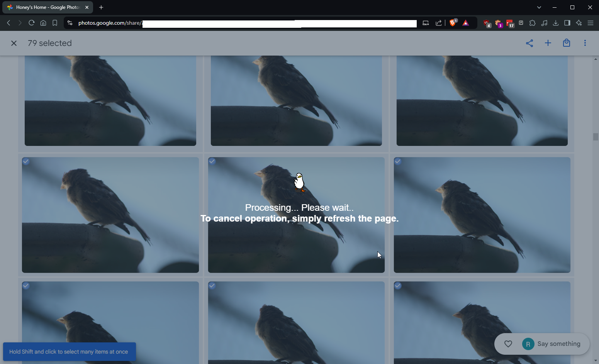Viewport: 599px width, 364px height.
Task: Click the share icon in selection bar
Action: [x=529, y=43]
